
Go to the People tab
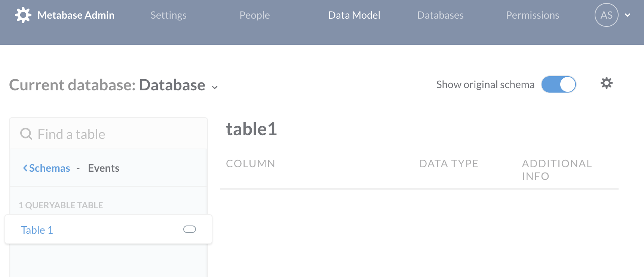(254, 15)
